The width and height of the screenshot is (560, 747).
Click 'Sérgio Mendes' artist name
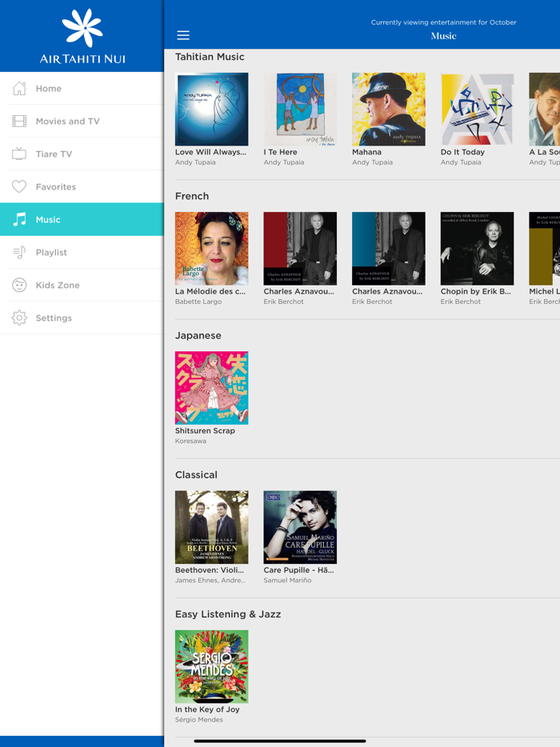point(198,720)
